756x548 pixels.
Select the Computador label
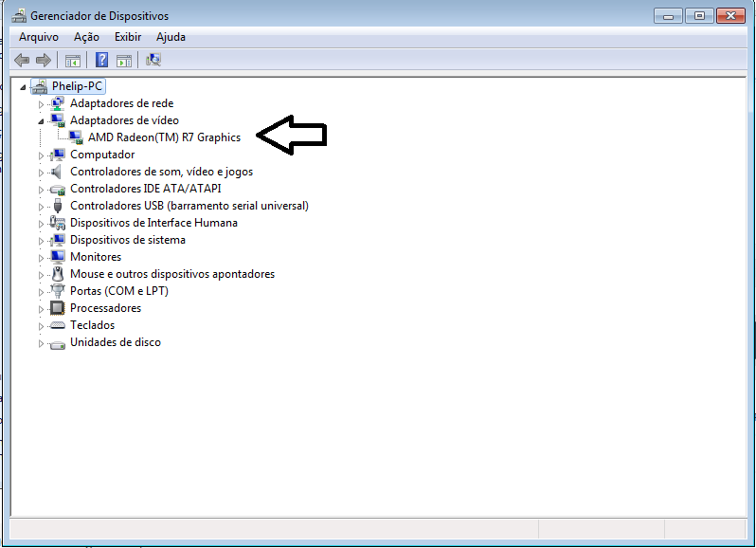point(102,155)
